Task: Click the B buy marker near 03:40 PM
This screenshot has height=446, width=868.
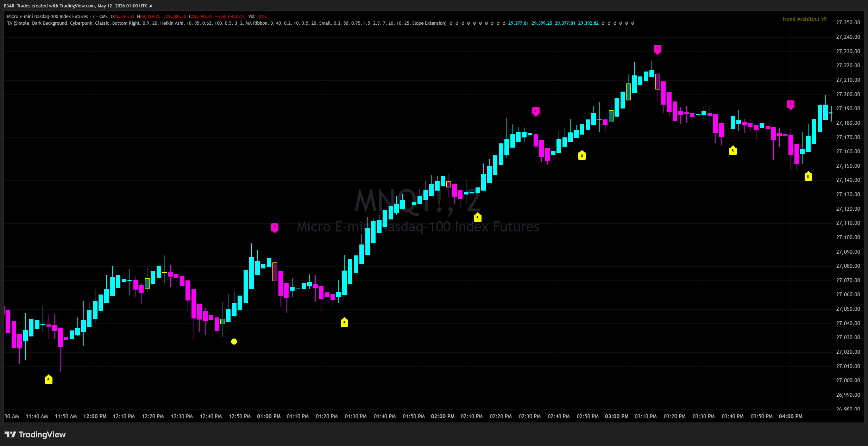Action: click(x=733, y=150)
